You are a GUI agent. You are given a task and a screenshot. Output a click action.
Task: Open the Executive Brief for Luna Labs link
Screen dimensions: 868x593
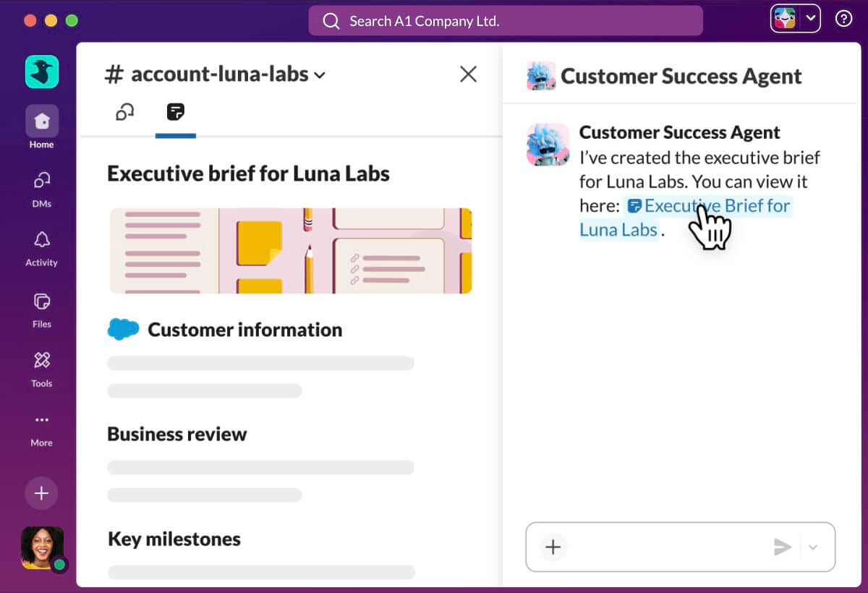685,218
